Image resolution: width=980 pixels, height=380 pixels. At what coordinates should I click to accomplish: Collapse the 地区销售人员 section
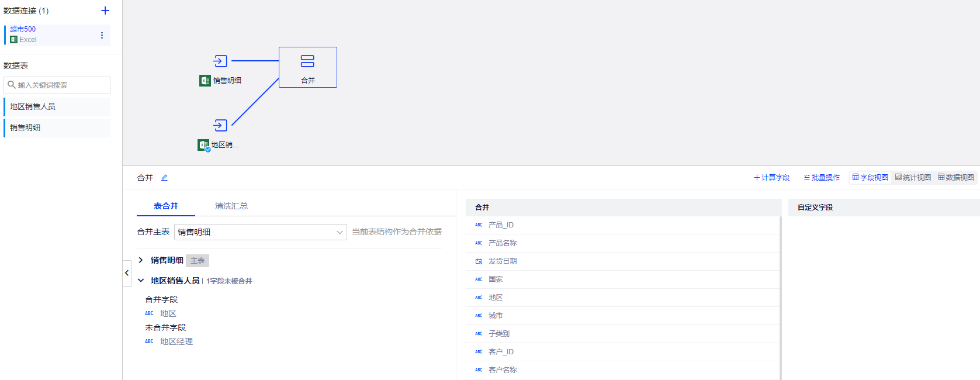[141, 281]
